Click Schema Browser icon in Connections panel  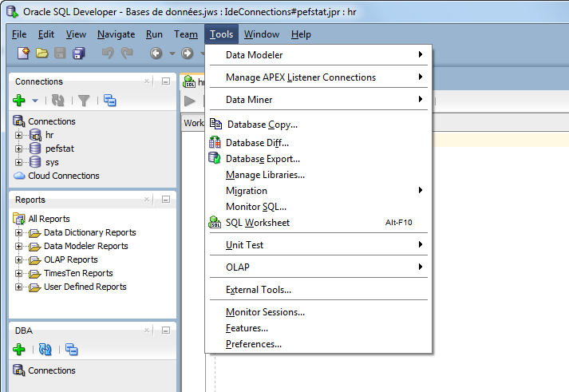pyautogui.click(x=109, y=100)
